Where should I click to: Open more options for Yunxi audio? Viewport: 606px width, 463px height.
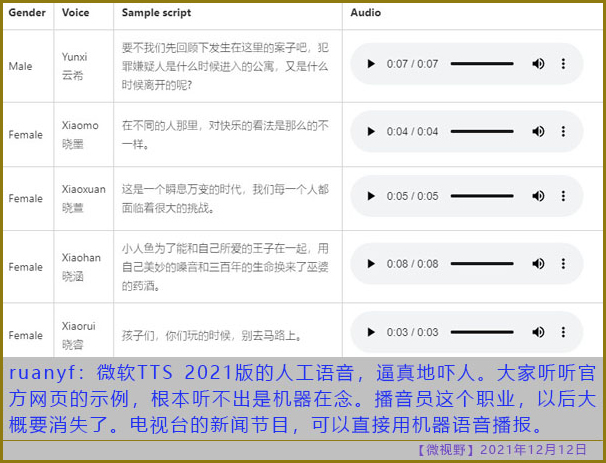point(563,63)
